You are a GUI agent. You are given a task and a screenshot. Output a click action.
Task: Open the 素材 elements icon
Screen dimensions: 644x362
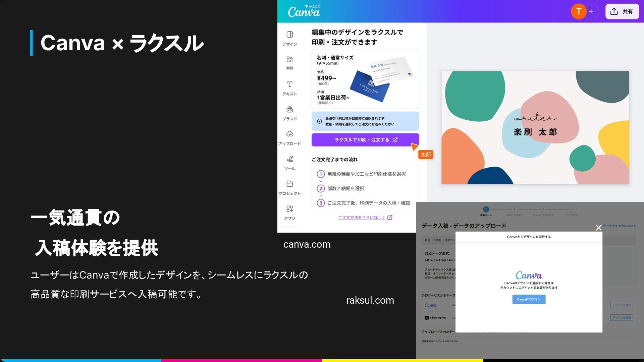pos(290,60)
